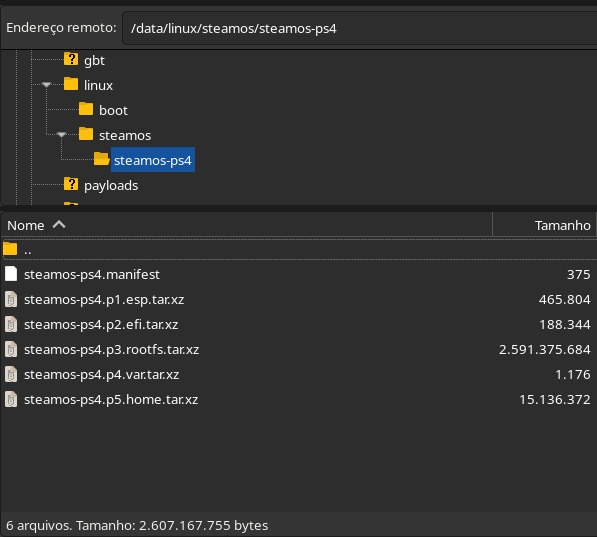Select steamos-ps4.p2.efi.tar.xz file
Screen dimensions: 597x537
pyautogui.click(x=101, y=324)
